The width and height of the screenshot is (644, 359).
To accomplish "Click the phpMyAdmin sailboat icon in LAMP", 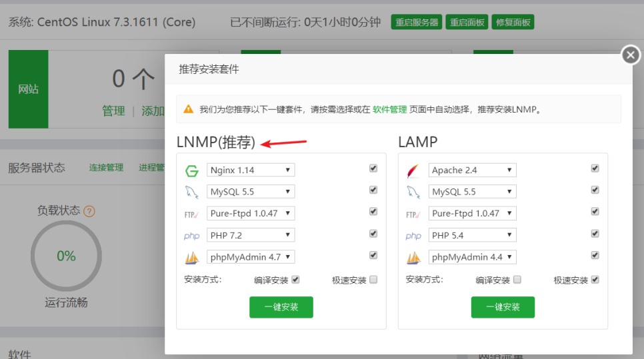I will point(413,258).
